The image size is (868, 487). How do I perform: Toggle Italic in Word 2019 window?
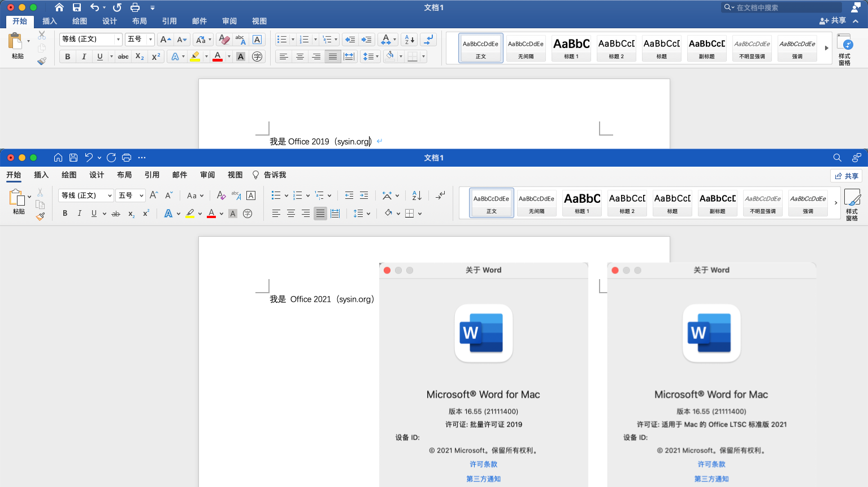(x=84, y=56)
